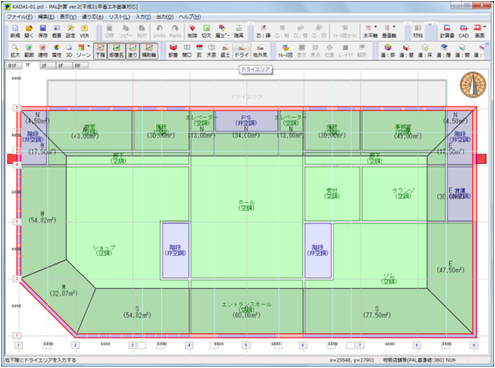Screen dimensions: 495x368
Task: Open the 概要 overview icon
Action: click(57, 31)
